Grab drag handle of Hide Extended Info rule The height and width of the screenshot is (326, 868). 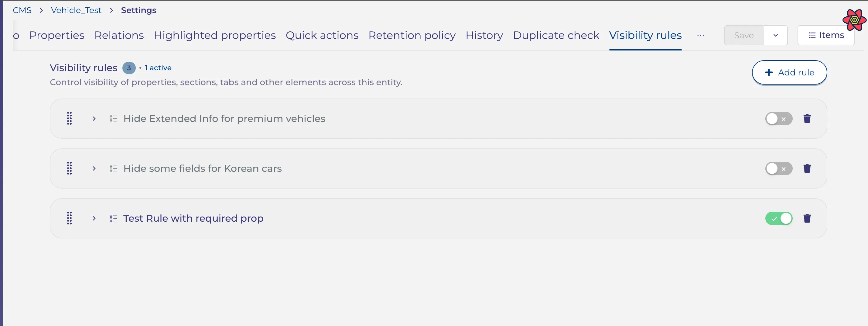[x=70, y=119]
